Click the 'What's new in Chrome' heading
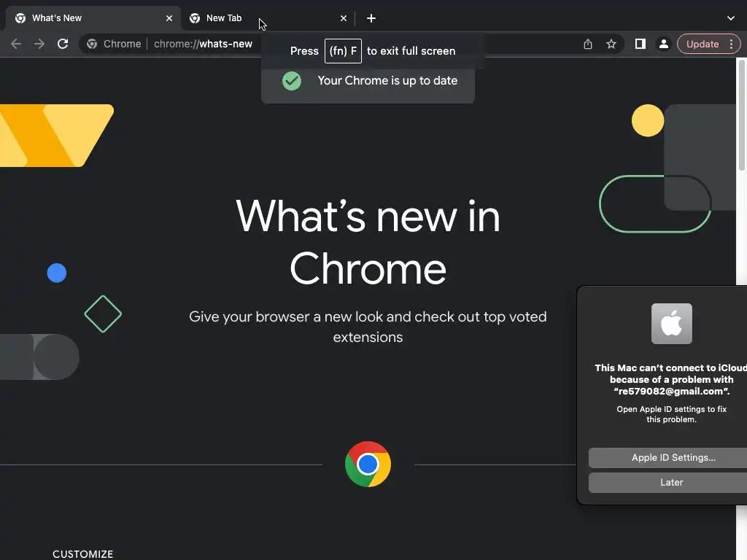 [368, 242]
